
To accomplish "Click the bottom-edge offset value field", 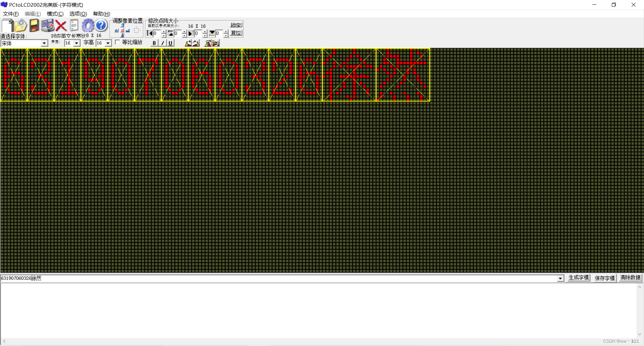I will [219, 33].
